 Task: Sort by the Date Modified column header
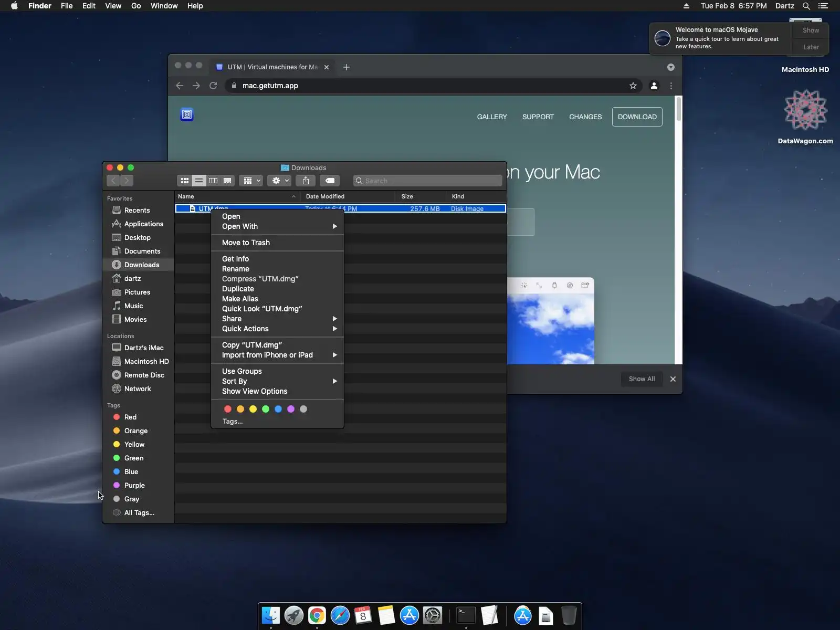(347, 196)
